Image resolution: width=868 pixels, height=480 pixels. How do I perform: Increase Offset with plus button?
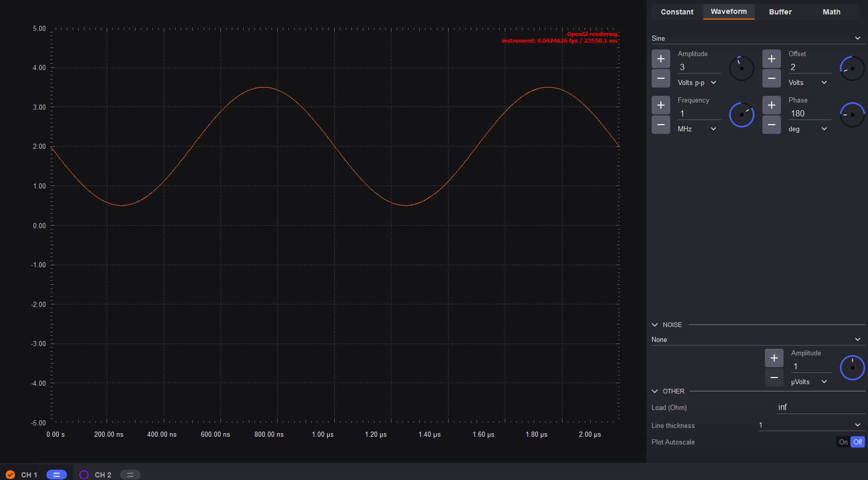click(771, 59)
